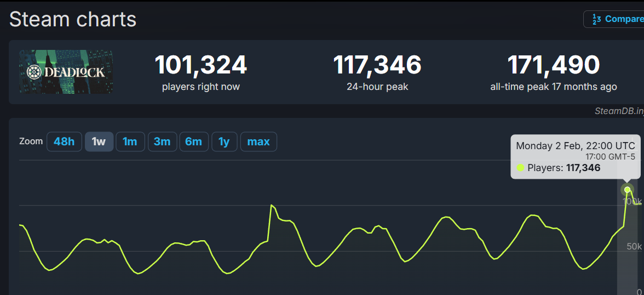The height and width of the screenshot is (295, 644).
Task: Show the max zoom range
Action: click(x=258, y=142)
